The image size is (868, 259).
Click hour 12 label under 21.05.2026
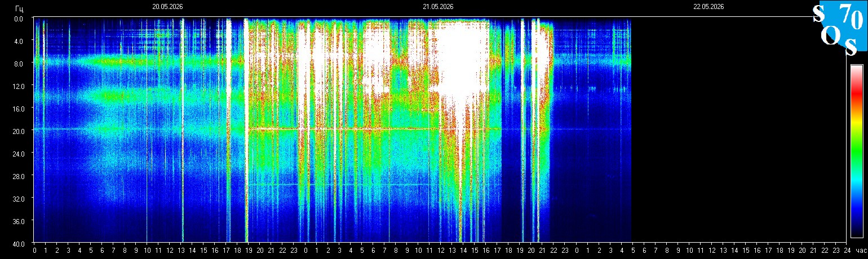pyautogui.click(x=441, y=251)
